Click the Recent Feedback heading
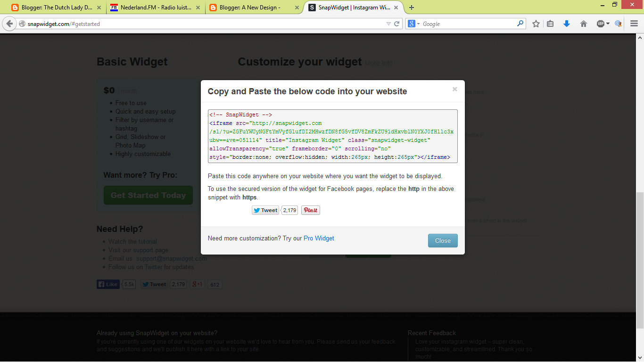Viewport: 644px width, 362px height. tap(432, 333)
